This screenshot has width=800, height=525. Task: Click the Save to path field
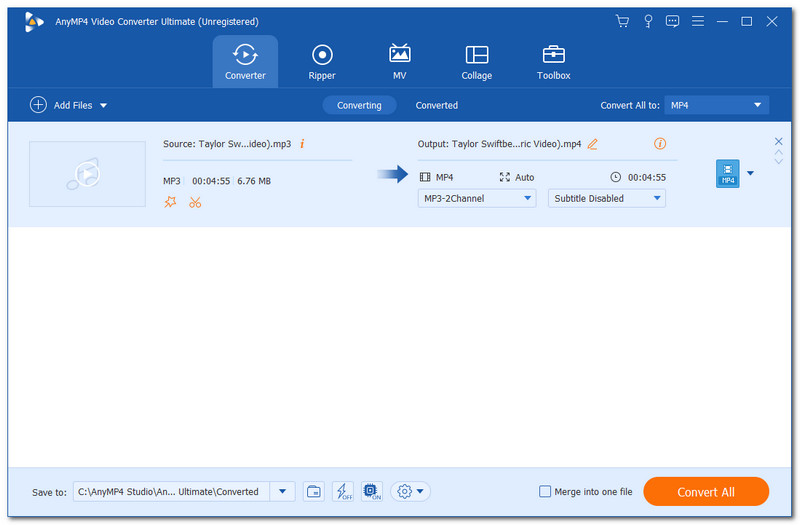pos(171,492)
